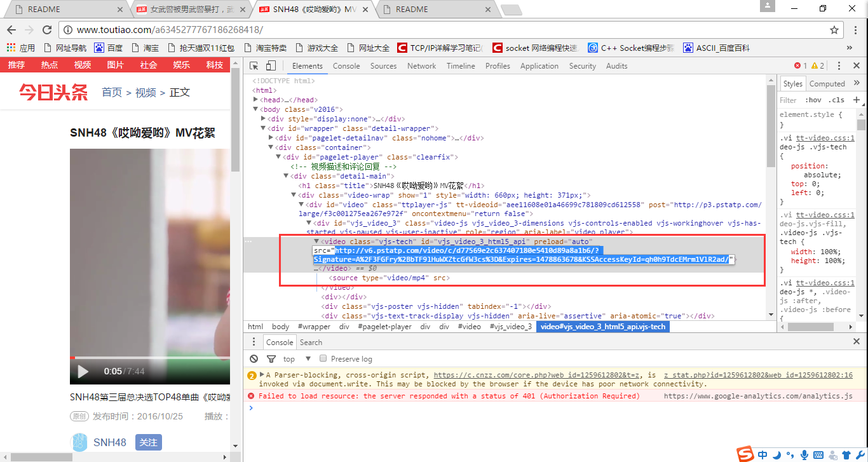The height and width of the screenshot is (462, 868).
Task: Play the video with the play button
Action: (83, 371)
